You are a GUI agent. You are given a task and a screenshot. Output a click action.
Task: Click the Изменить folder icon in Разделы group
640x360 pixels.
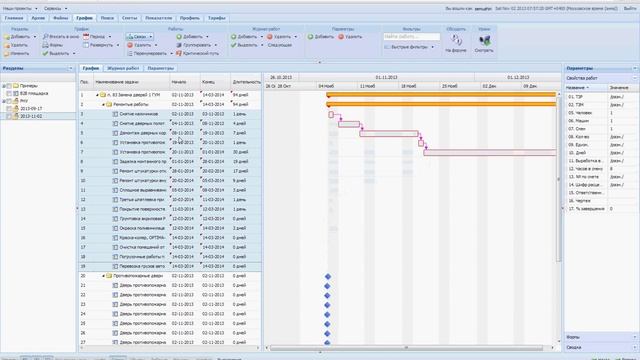point(7,53)
